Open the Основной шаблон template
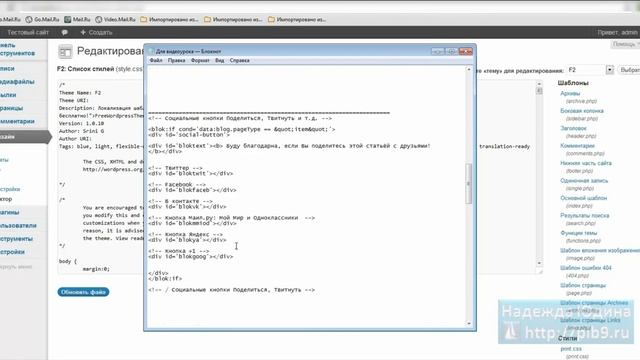This screenshot has height=360, width=640. [x=583, y=198]
